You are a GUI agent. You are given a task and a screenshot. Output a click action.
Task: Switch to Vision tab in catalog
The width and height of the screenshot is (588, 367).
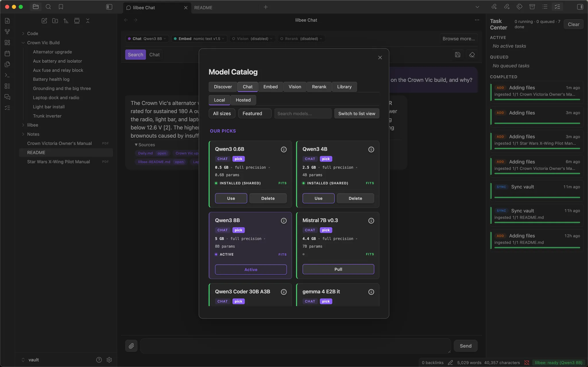point(295,87)
